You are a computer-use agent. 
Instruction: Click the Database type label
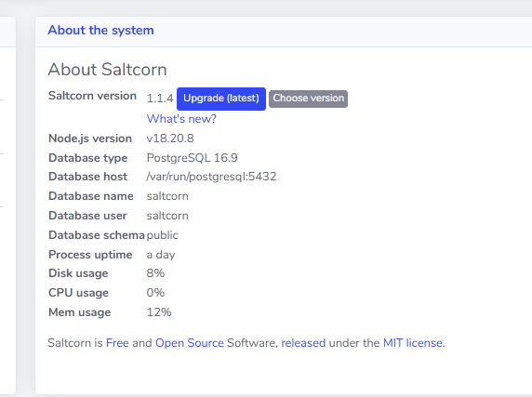(87, 158)
